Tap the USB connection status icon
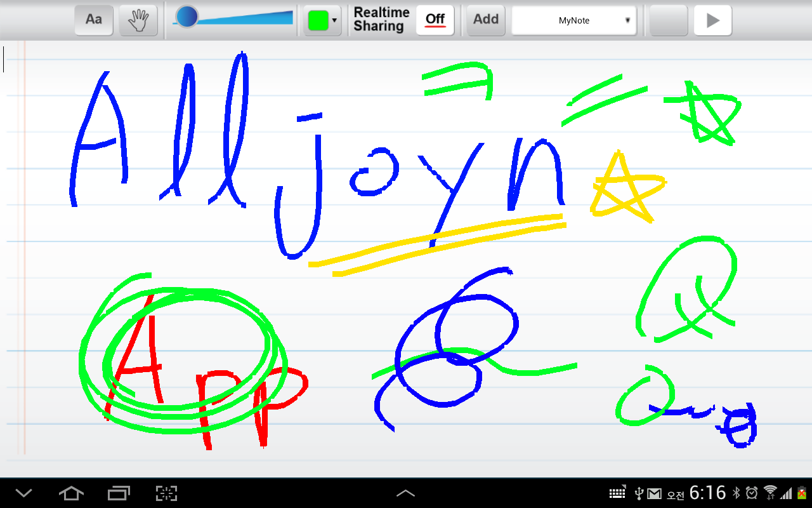 pos(639,493)
